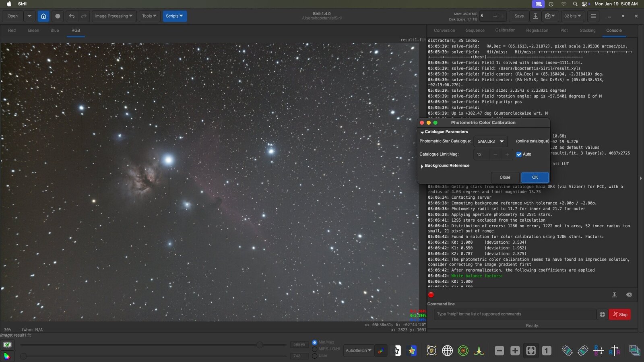Zoom in with the plus icon
Viewport: 644px width, 362px height.
[x=515, y=351]
